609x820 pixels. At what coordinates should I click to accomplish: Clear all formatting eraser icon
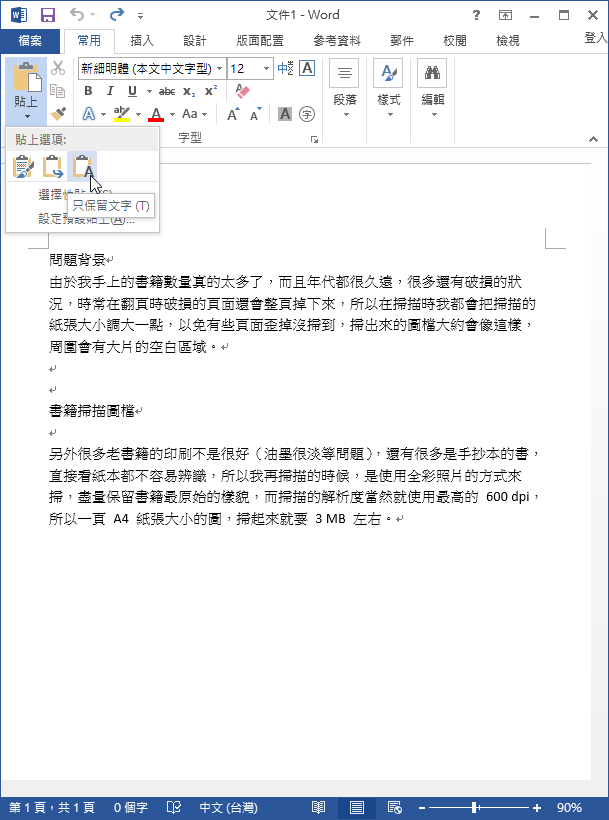click(243, 91)
